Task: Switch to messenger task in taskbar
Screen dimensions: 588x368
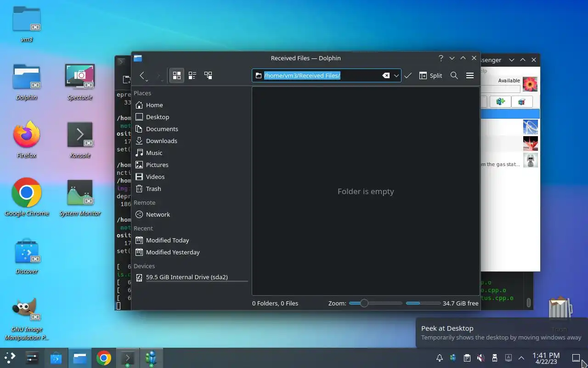Action: click(x=151, y=358)
